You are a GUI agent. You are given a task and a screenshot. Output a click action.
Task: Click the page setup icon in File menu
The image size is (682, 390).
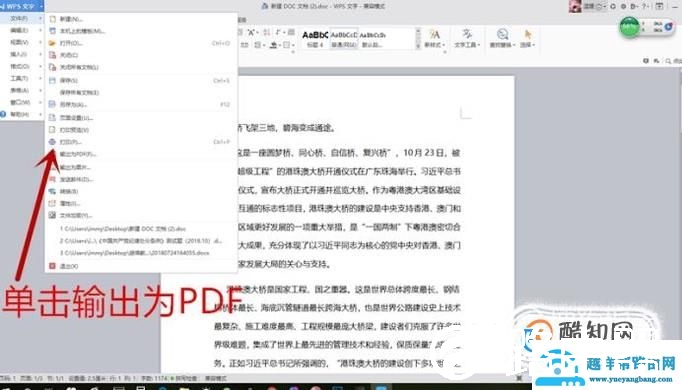tap(53, 118)
